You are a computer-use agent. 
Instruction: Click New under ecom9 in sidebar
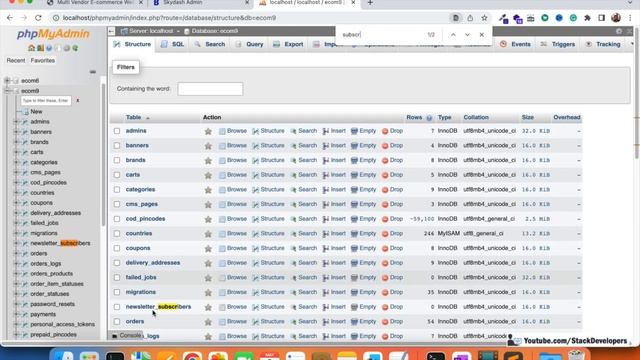coord(36,111)
